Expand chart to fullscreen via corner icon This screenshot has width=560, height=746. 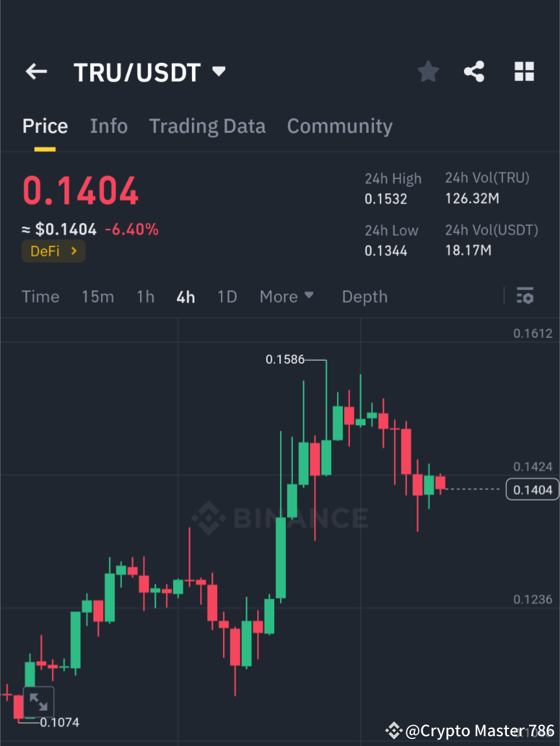point(38,701)
